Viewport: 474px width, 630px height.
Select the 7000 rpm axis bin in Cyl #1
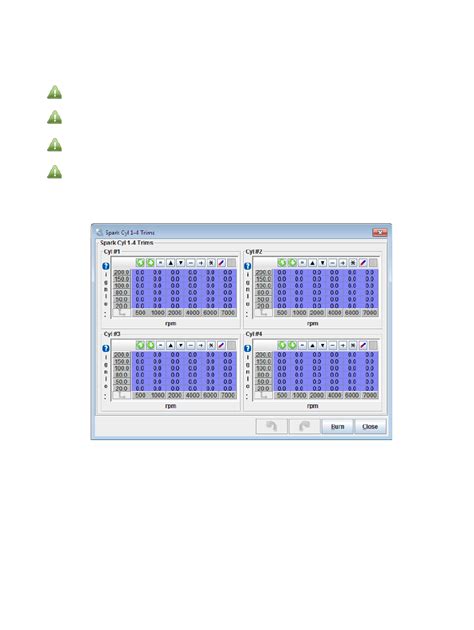pyautogui.click(x=228, y=313)
